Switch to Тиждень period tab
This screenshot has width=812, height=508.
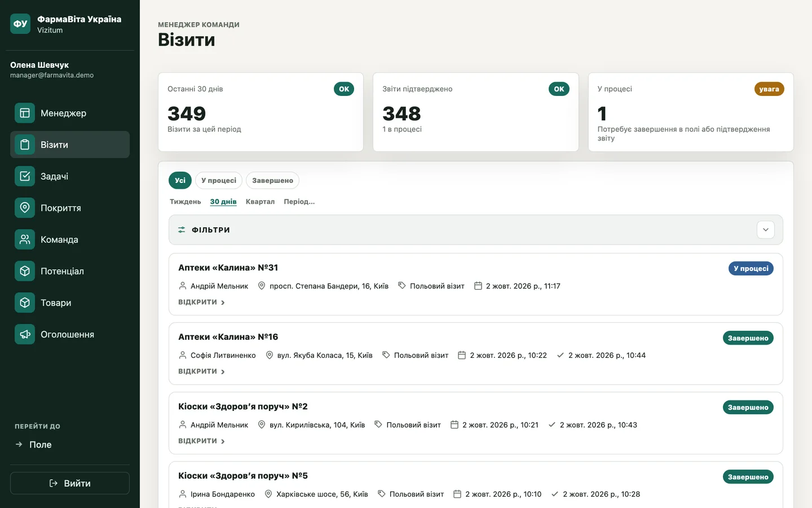coord(185,202)
